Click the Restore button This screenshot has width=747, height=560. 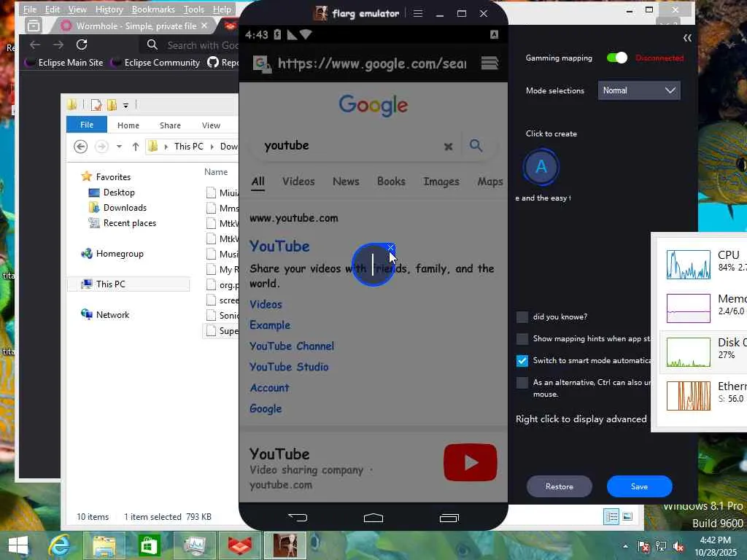(560, 486)
